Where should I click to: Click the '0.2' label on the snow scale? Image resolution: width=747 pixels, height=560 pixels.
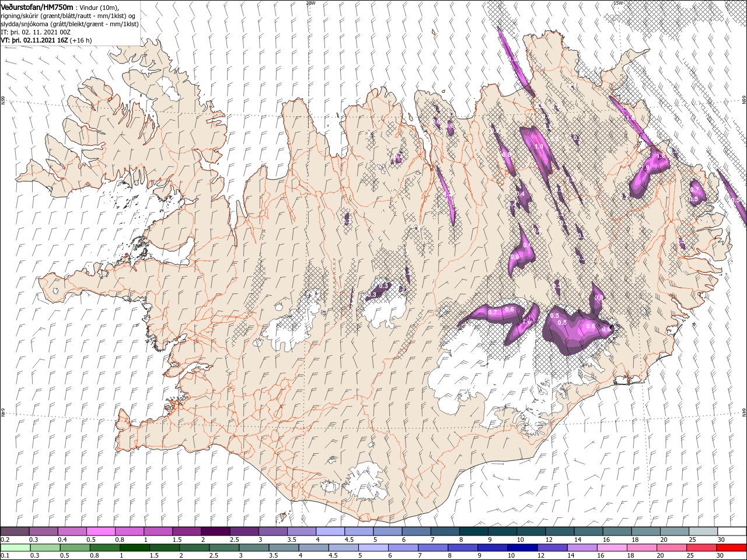tap(5, 539)
